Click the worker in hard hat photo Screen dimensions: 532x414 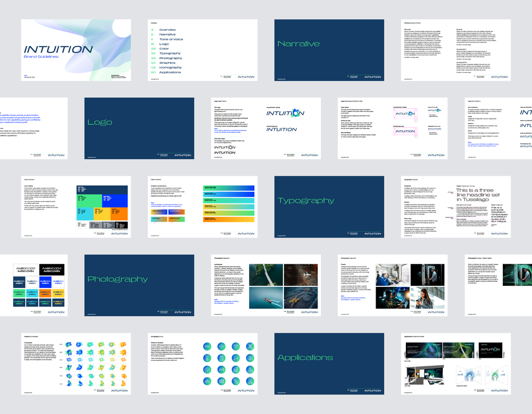pos(393,275)
